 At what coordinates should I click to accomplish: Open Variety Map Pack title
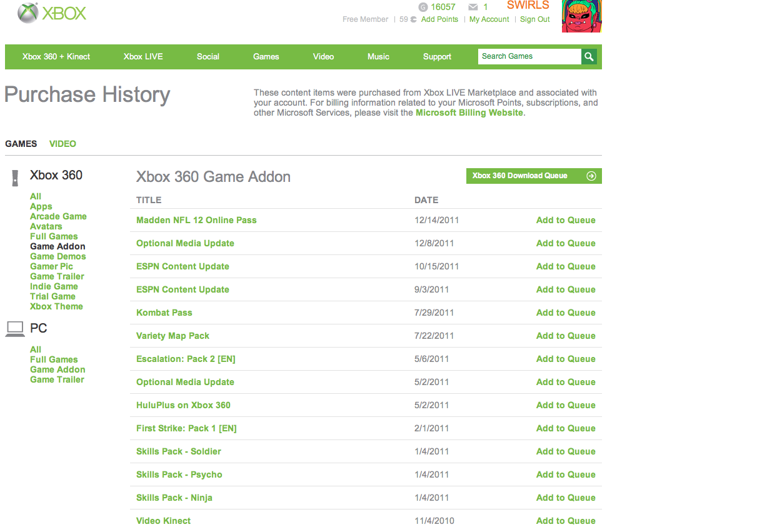(x=173, y=336)
